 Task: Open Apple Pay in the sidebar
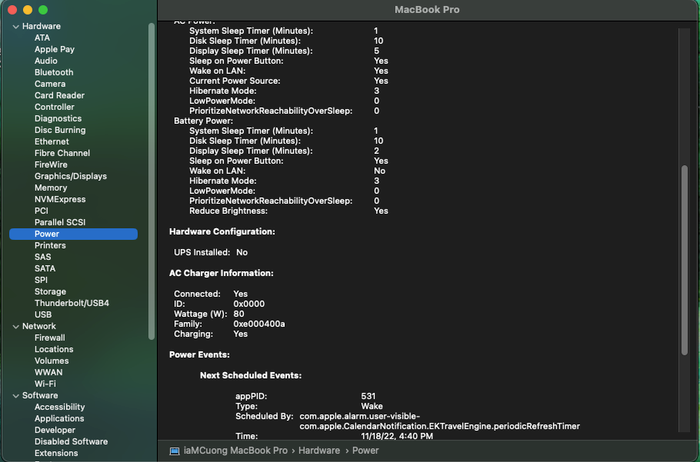pos(54,50)
